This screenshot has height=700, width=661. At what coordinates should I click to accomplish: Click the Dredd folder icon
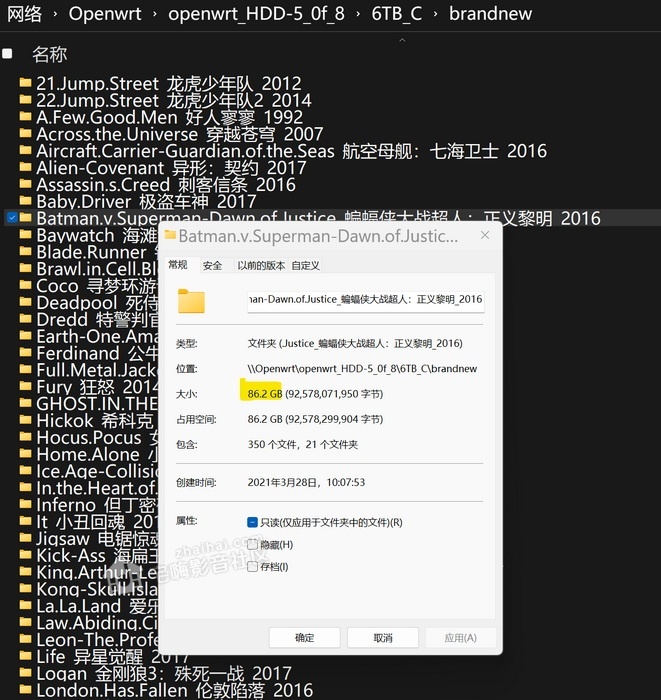25,319
